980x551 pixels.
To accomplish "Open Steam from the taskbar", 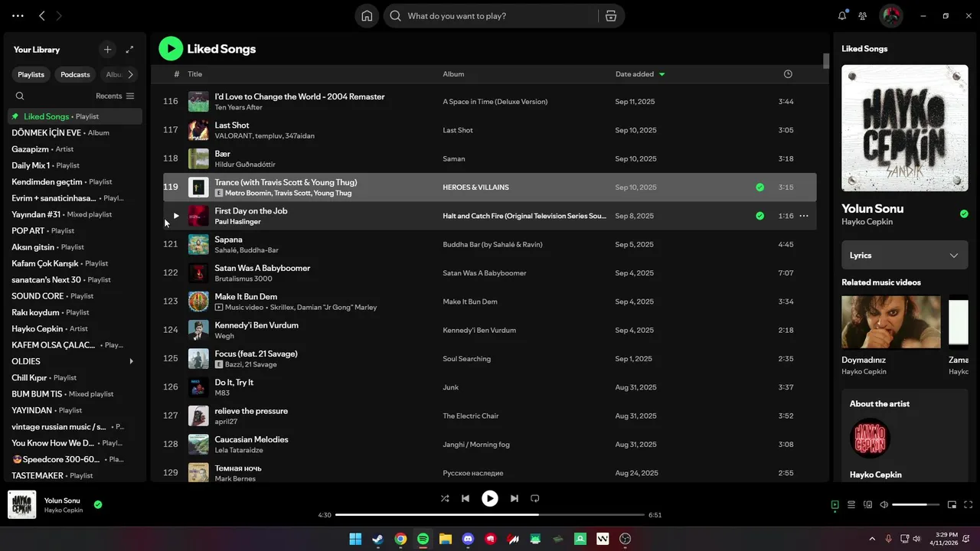I will 377,539.
